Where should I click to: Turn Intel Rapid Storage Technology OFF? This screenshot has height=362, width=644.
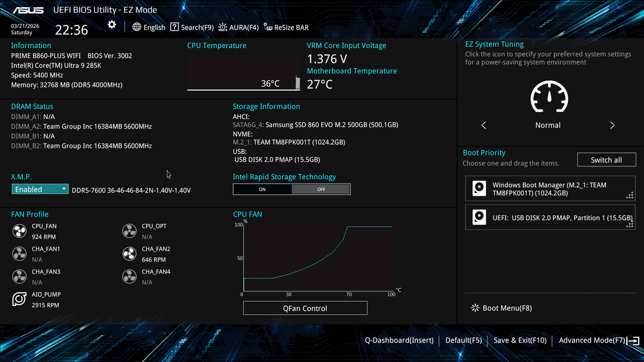pos(321,189)
